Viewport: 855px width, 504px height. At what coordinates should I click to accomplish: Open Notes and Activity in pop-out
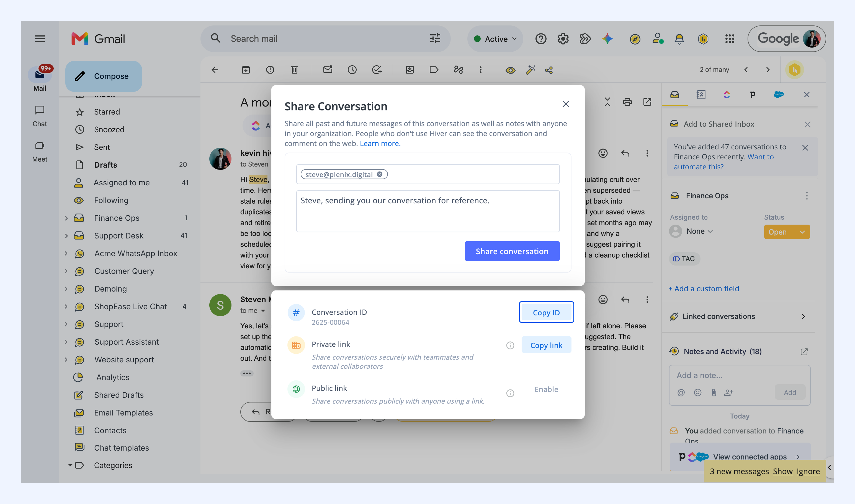pos(804,352)
